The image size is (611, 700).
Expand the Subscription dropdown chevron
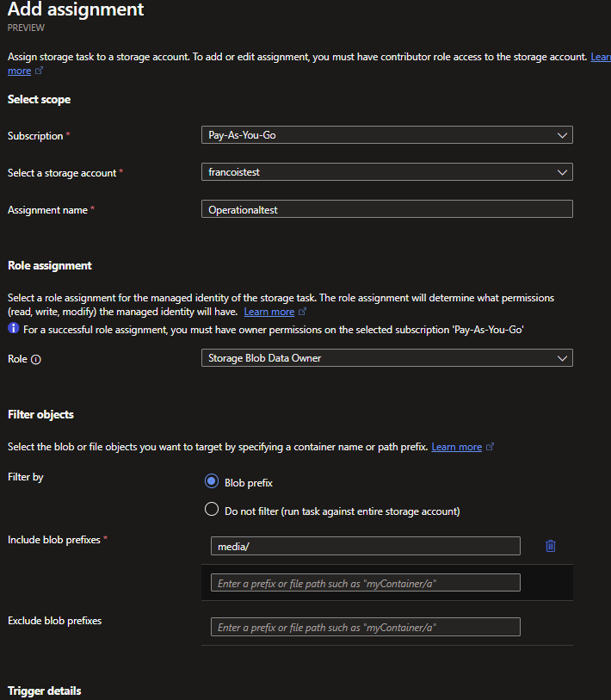[562, 135]
